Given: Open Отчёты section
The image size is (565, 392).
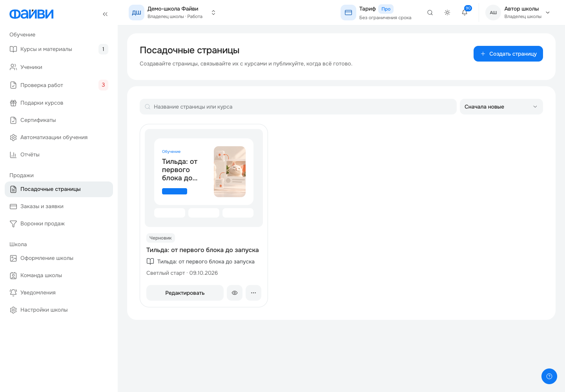Looking at the screenshot, I should point(59,154).
